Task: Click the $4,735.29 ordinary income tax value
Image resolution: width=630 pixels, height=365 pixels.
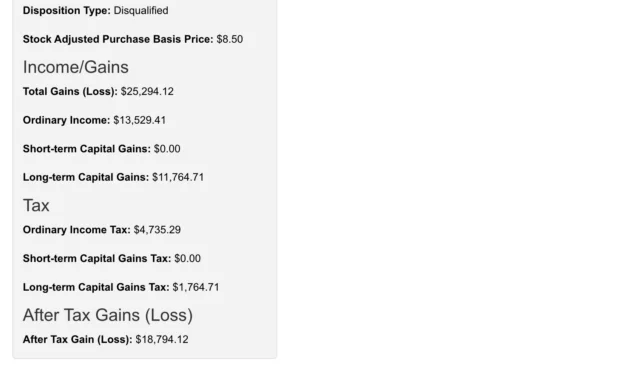Action: click(x=158, y=230)
